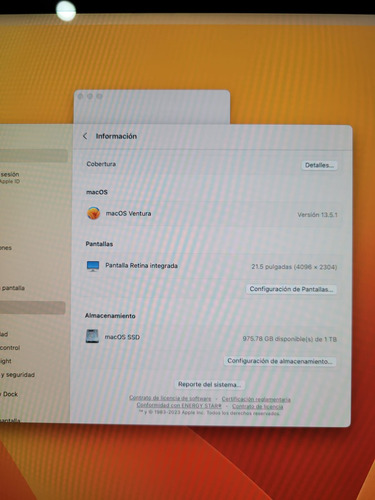Viewport: 375px width, 500px height.
Task: Click the macOS Ventura logo icon
Action: click(93, 213)
